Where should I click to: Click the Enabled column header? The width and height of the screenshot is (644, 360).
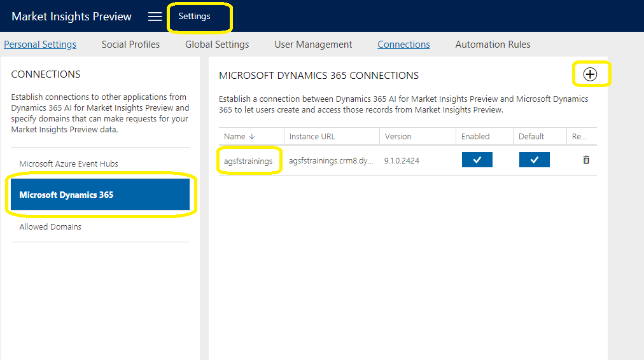(x=475, y=136)
